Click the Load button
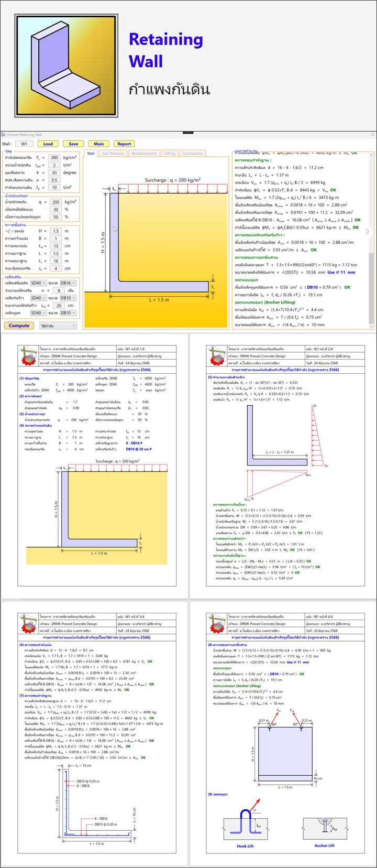 tap(48, 144)
